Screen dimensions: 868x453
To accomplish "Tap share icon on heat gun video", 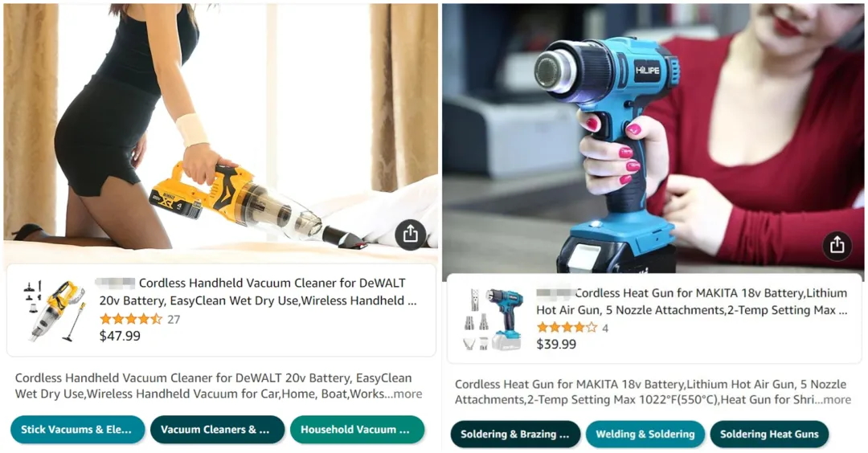I will coord(837,244).
